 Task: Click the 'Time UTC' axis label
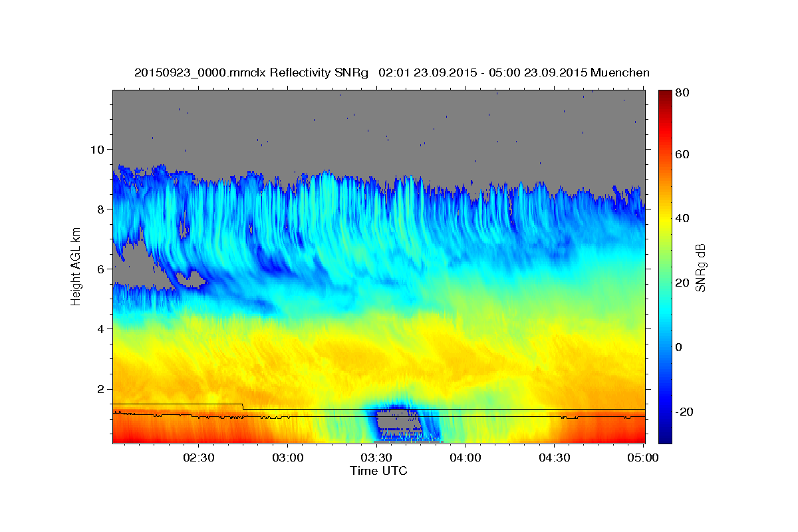(378, 471)
